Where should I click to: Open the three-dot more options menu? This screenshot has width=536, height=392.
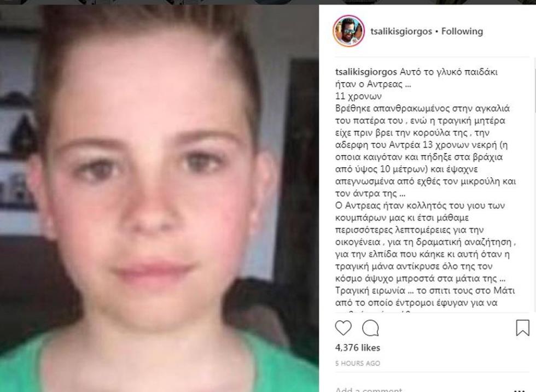[x=520, y=390]
